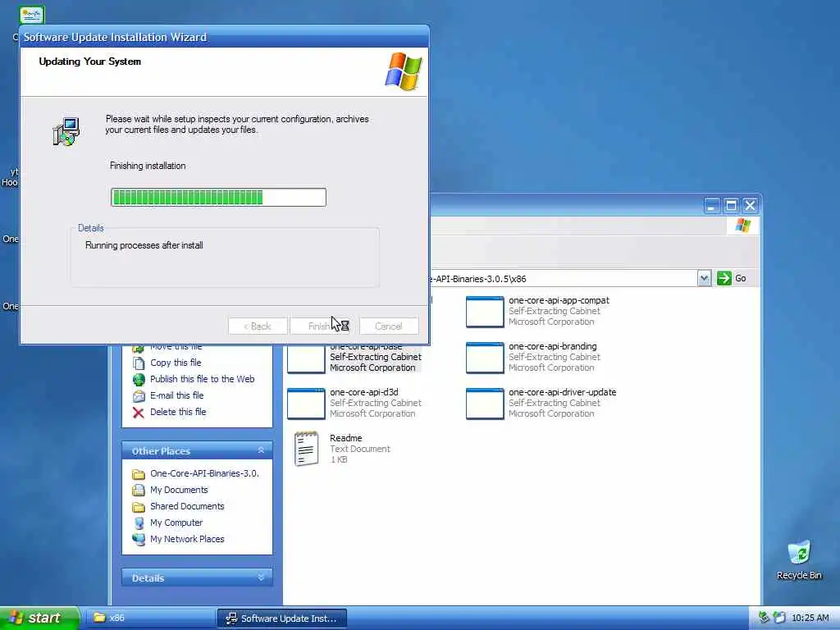Image resolution: width=840 pixels, height=630 pixels.
Task: Click the Software Update Installation Wizard title bar
Action: [225, 36]
